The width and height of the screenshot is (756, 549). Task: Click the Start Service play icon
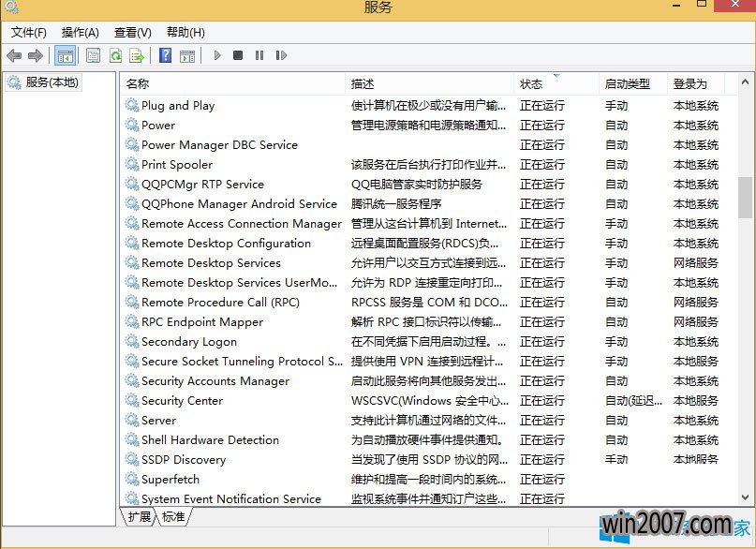[217, 55]
